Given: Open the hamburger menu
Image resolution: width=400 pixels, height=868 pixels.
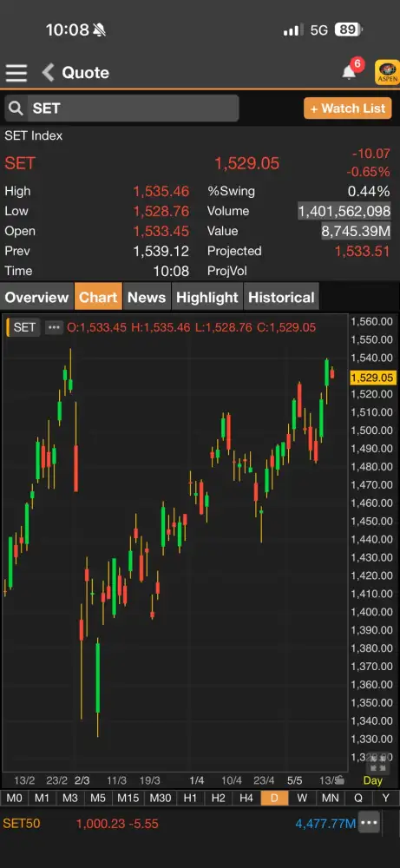Looking at the screenshot, I should tap(16, 73).
